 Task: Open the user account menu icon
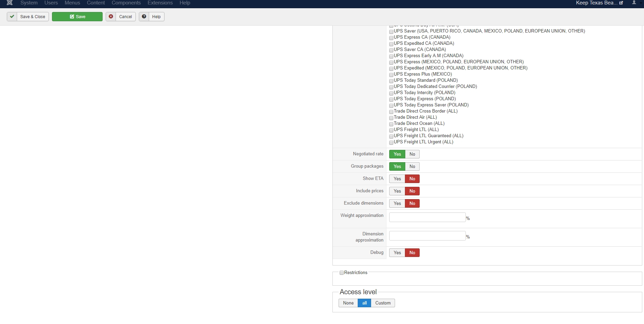[634, 2]
